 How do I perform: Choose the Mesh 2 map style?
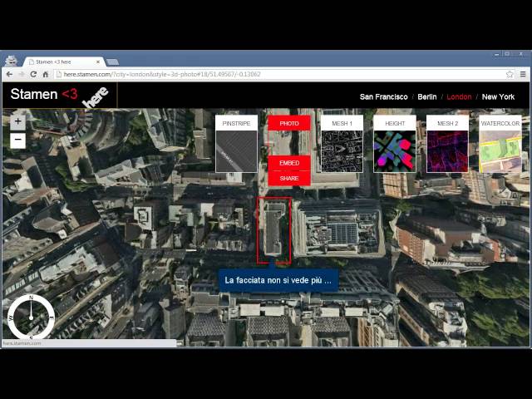click(x=447, y=144)
